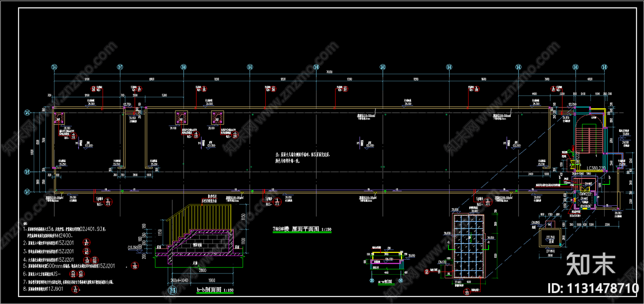Click note 2 referencing 15ZJ201
644x304 pixels.
[48, 243]
